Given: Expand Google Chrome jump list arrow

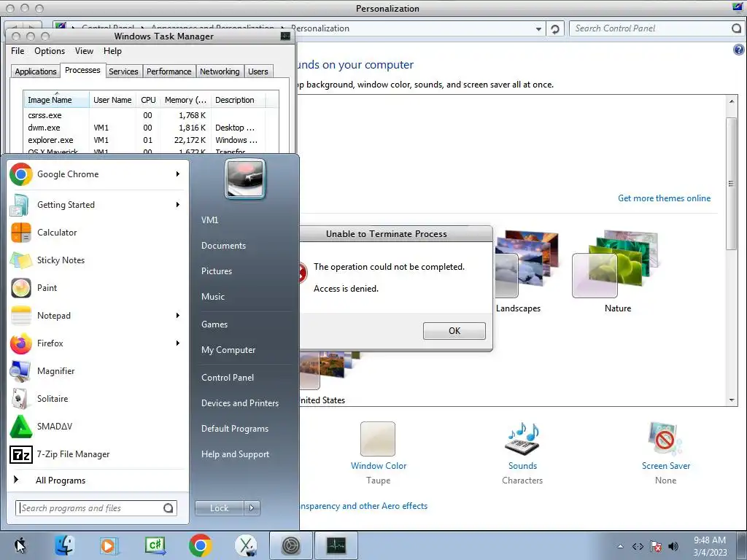Looking at the screenshot, I should (178, 174).
